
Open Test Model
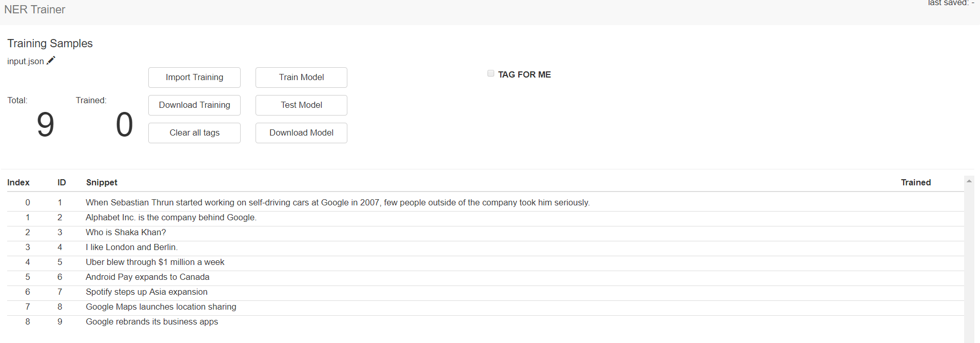pos(301,105)
